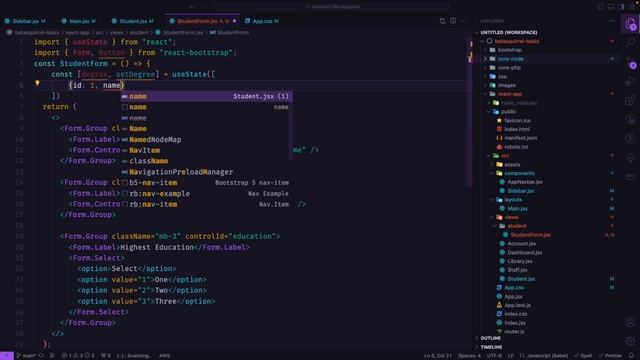The width and height of the screenshot is (640, 360).
Task: Click the AWS status bar item
Action: click(164, 356)
